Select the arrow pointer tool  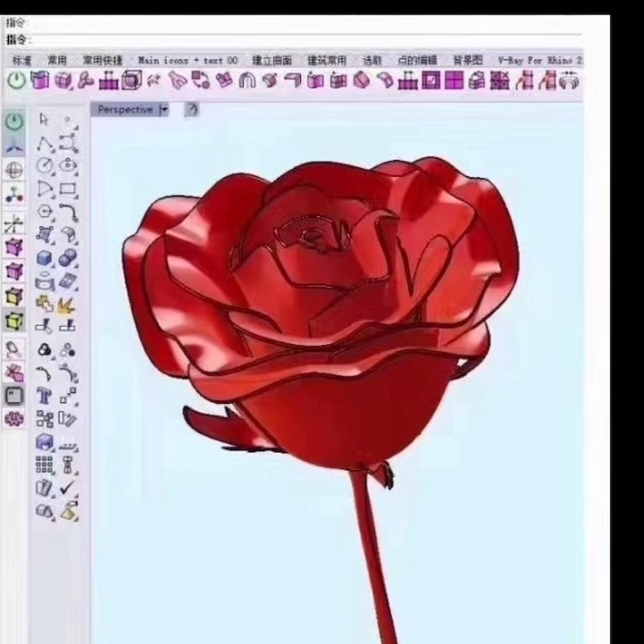pos(44,120)
